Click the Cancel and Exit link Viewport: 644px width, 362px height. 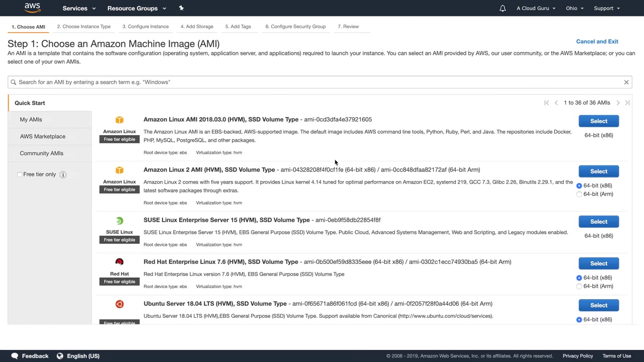(x=597, y=42)
